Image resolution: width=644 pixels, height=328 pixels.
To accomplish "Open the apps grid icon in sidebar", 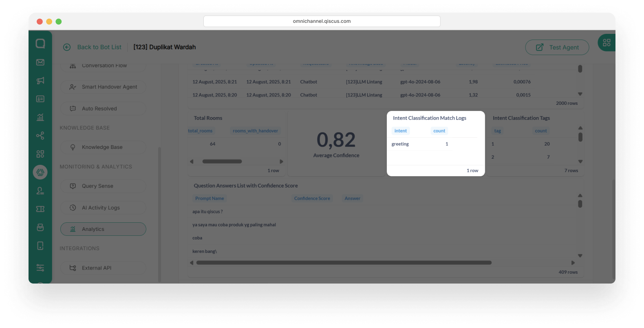I will coord(40,154).
